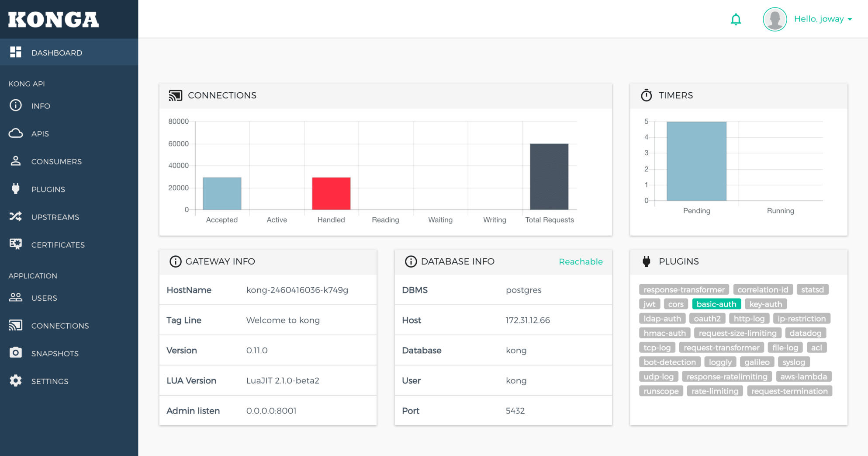Click the dark Total Requests bar
Viewport: 868px width, 456px height.
549,177
